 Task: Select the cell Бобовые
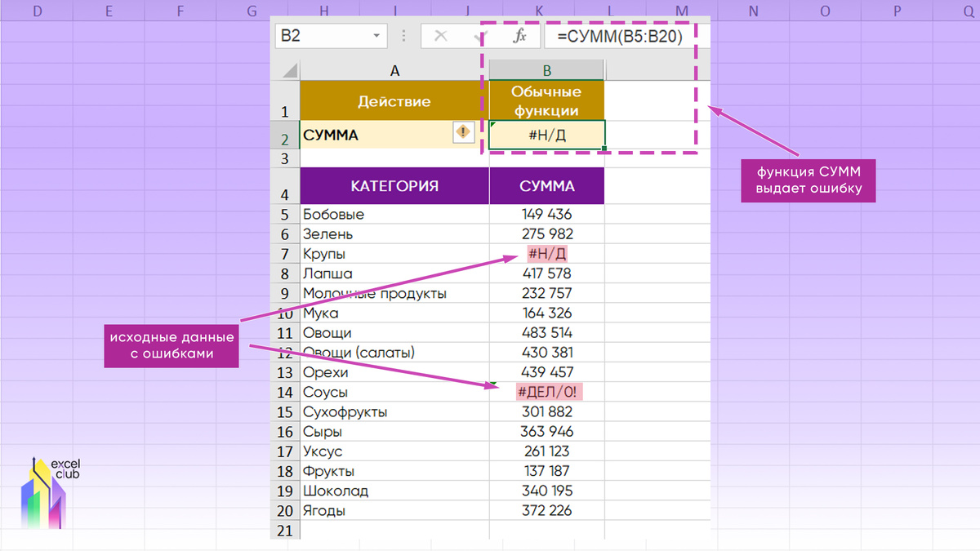click(394, 215)
